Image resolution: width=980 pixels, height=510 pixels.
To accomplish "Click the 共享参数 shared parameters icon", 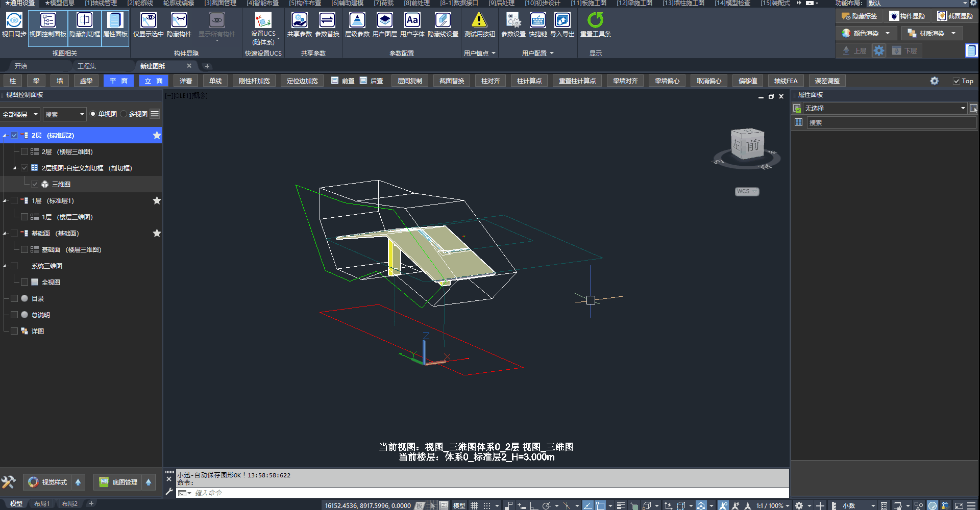I will pyautogui.click(x=299, y=20).
